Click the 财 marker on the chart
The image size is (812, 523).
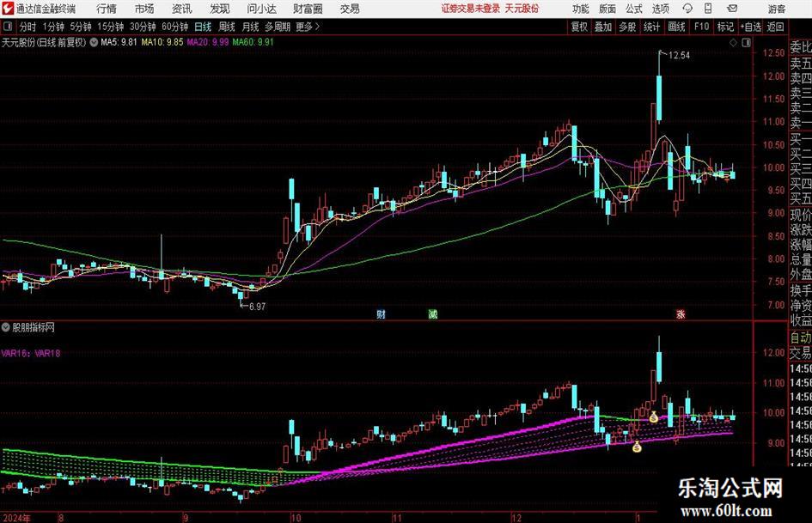381,313
